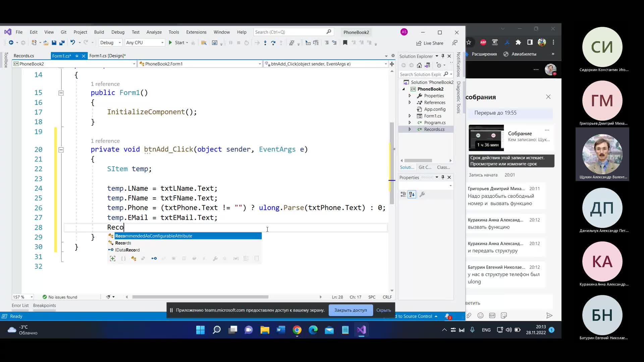Open the Toolbox side tab
The image size is (644, 362).
6,60
